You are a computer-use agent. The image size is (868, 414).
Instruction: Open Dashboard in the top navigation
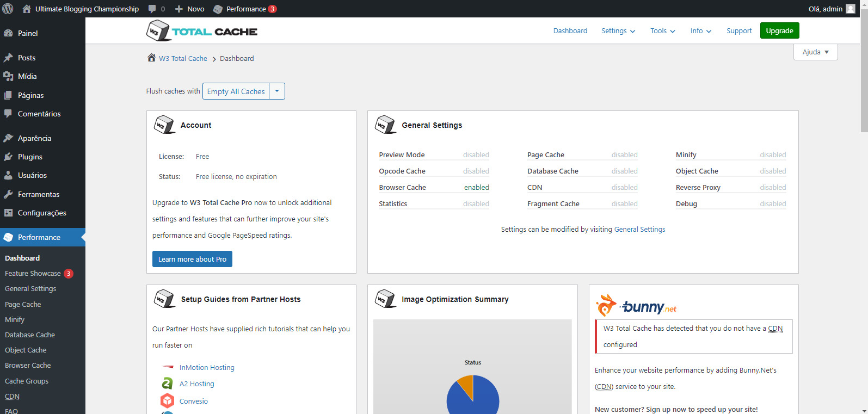tap(570, 31)
